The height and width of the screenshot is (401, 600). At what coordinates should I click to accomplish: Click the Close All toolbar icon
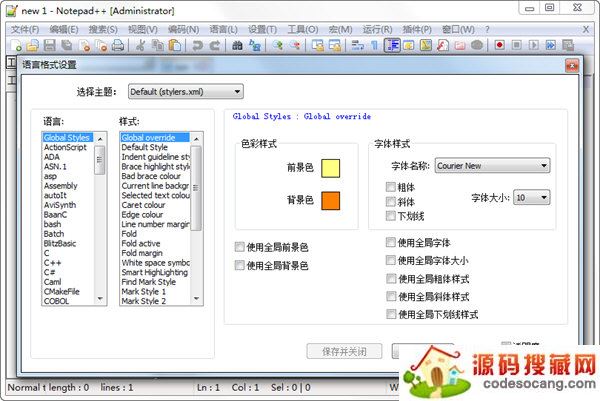[101, 46]
